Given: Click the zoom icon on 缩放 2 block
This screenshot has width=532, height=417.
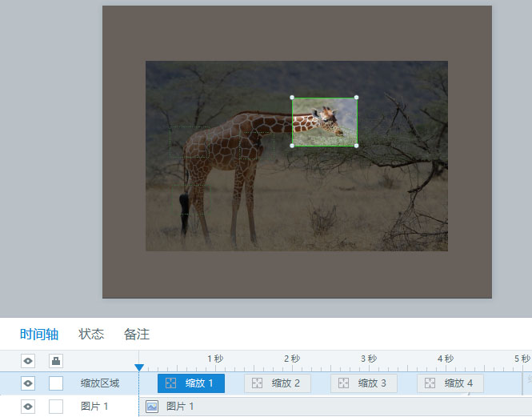Looking at the screenshot, I should pyautogui.click(x=257, y=383).
